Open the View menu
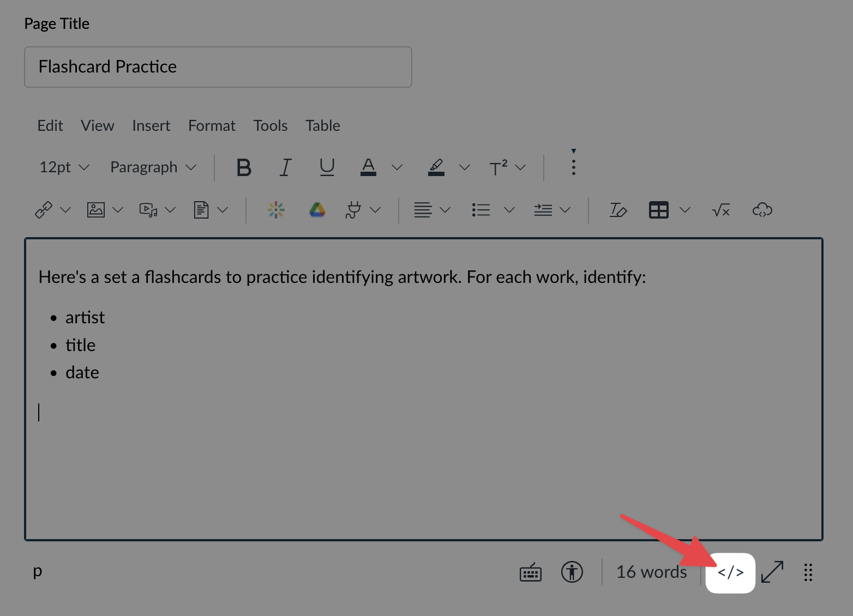The width and height of the screenshot is (853, 616). tap(98, 126)
